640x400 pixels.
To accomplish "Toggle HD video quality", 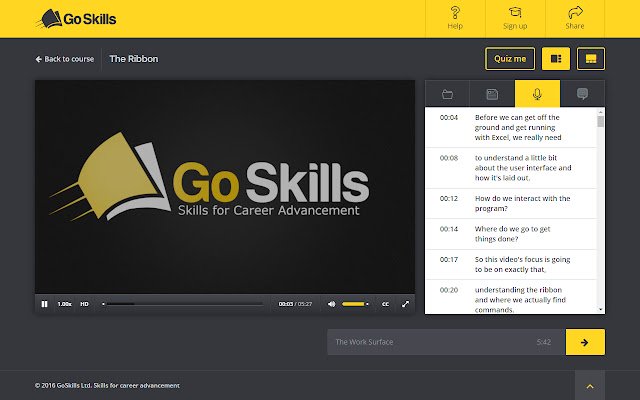I will (84, 304).
